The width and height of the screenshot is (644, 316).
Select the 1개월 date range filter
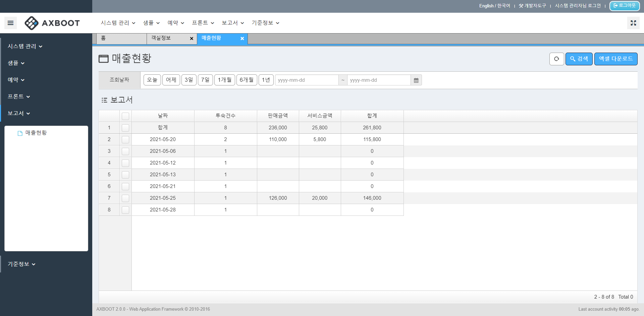coord(224,80)
